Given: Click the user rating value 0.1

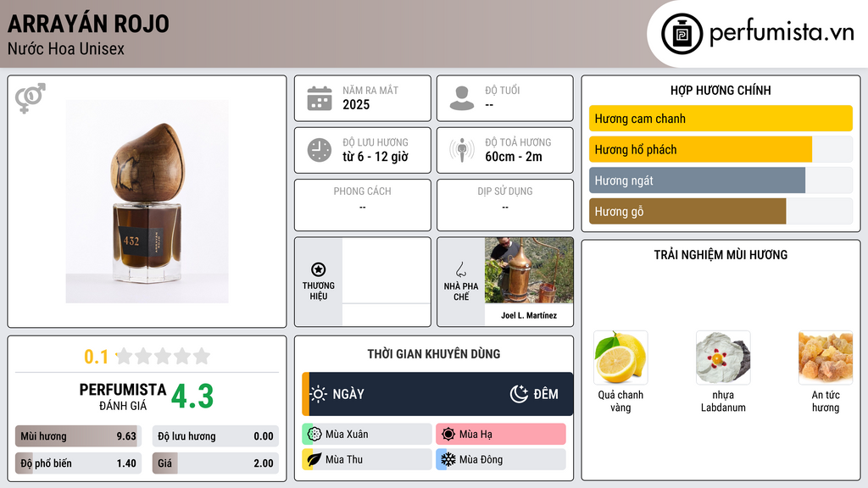Looking at the screenshot, I should click(x=96, y=357).
